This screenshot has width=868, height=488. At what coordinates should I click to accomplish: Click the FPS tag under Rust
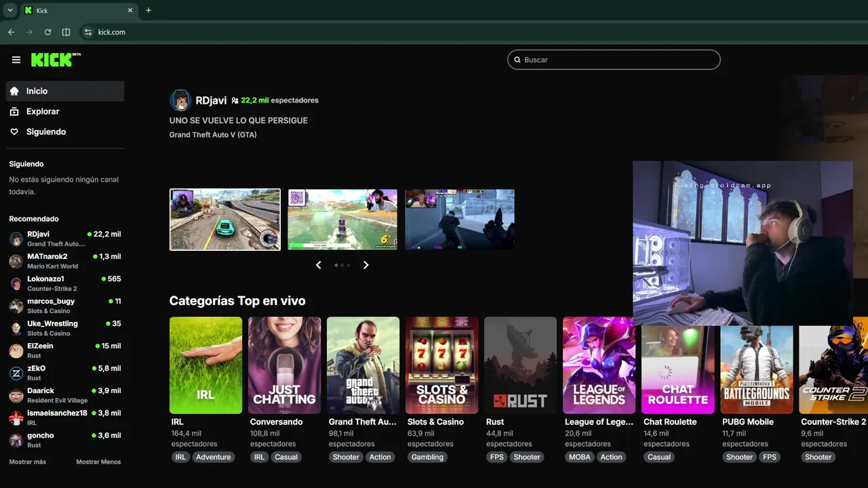497,457
